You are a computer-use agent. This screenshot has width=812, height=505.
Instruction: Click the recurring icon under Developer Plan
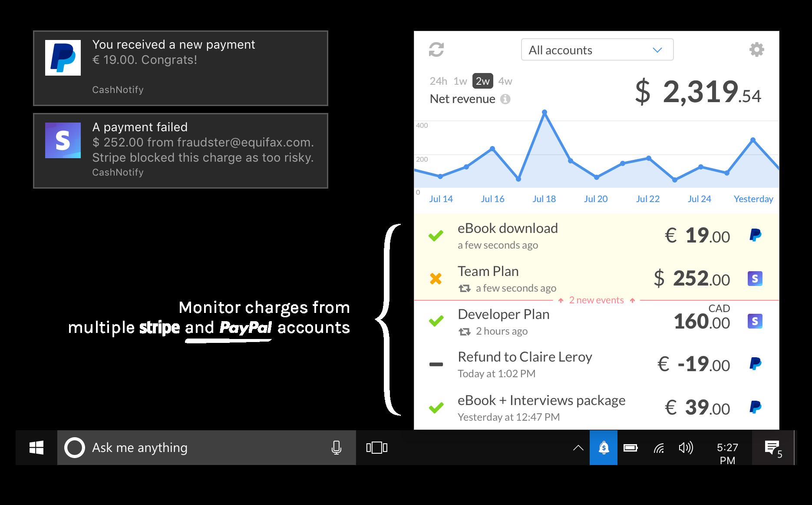[x=465, y=332]
